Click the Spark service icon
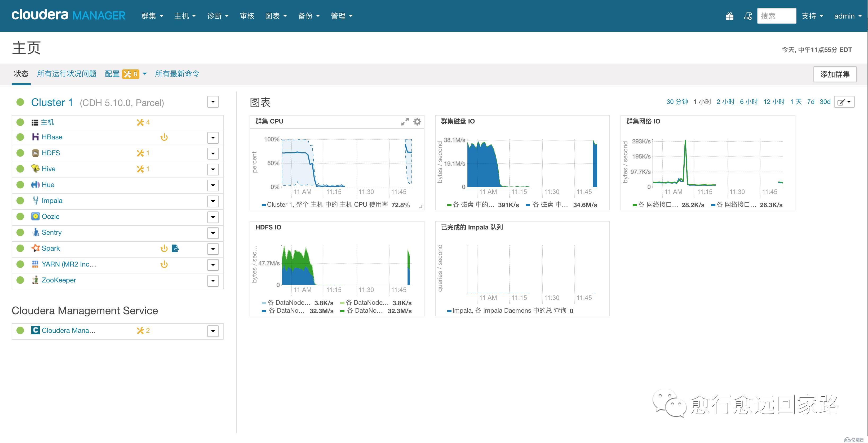This screenshot has height=443, width=868. [35, 247]
